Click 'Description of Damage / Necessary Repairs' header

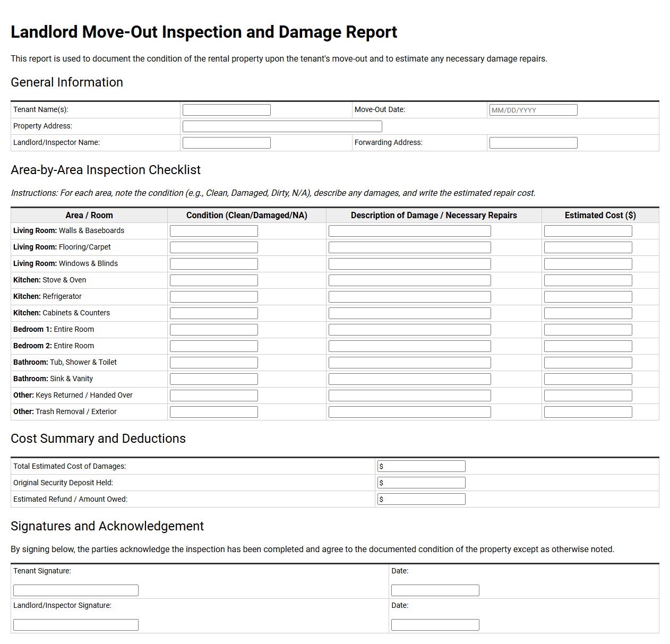(434, 215)
